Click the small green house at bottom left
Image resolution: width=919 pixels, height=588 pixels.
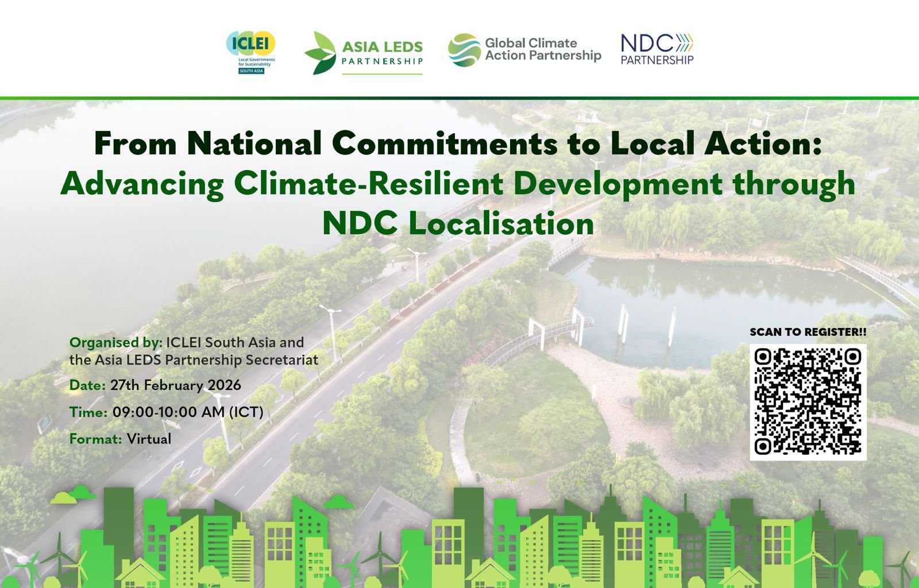tap(140, 573)
